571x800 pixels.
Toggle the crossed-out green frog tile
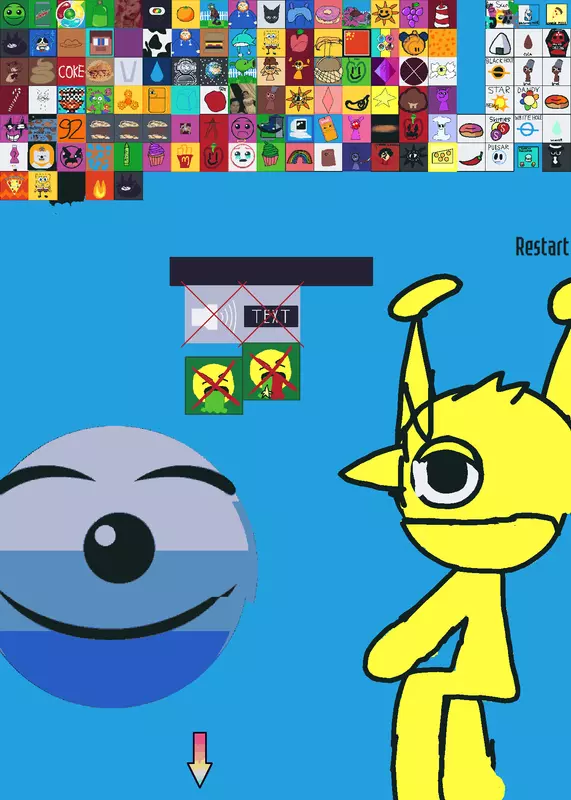[214, 385]
